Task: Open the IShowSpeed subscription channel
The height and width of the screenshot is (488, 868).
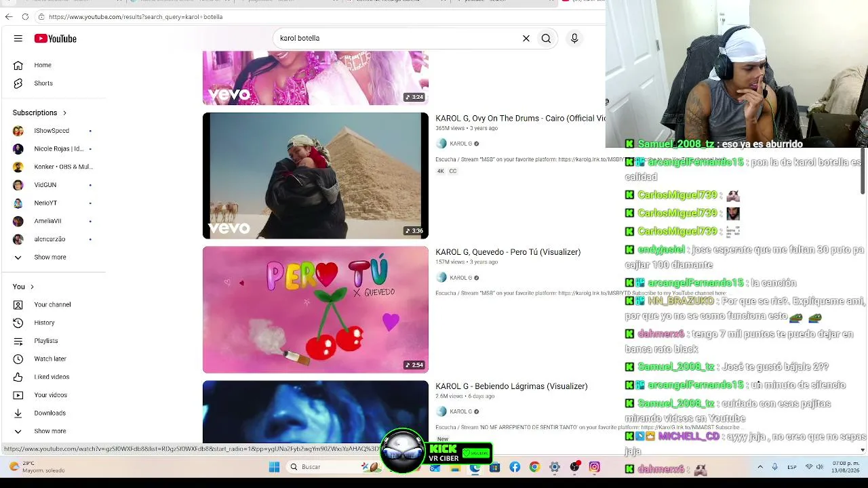Action: [53, 131]
